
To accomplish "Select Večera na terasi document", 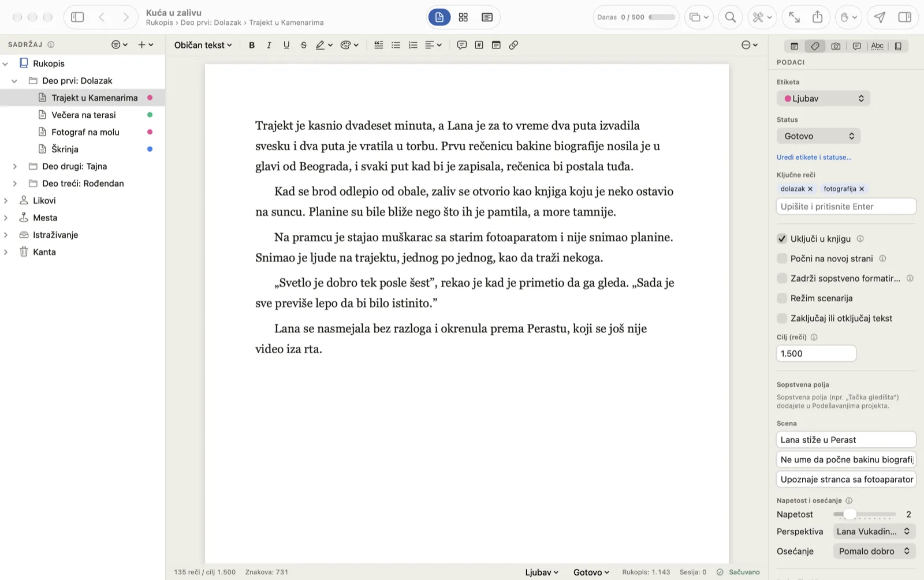I will [84, 115].
